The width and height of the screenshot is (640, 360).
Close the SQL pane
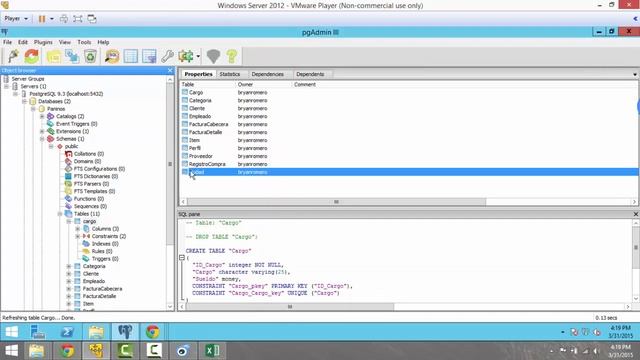point(636,214)
